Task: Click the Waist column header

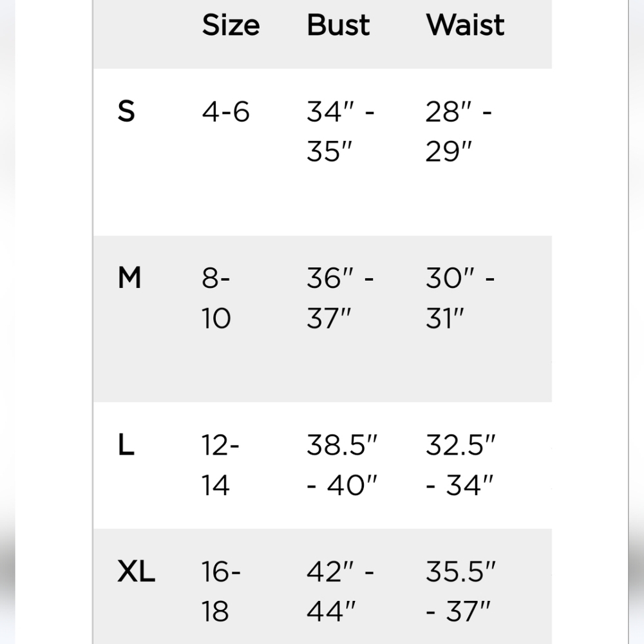Action: [465, 25]
